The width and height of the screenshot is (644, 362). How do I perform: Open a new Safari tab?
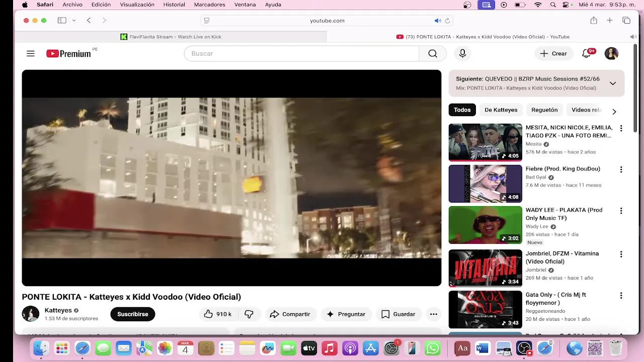point(610,21)
